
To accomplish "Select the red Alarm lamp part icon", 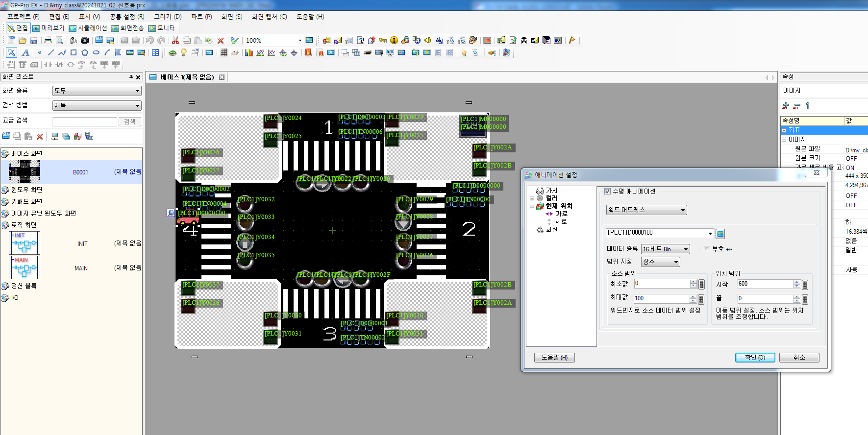I will click(308, 52).
